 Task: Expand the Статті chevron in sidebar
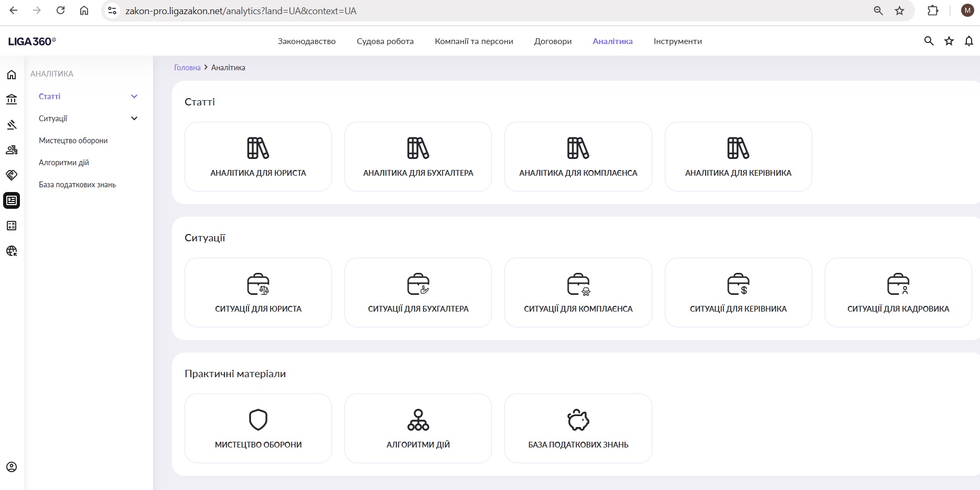point(134,97)
